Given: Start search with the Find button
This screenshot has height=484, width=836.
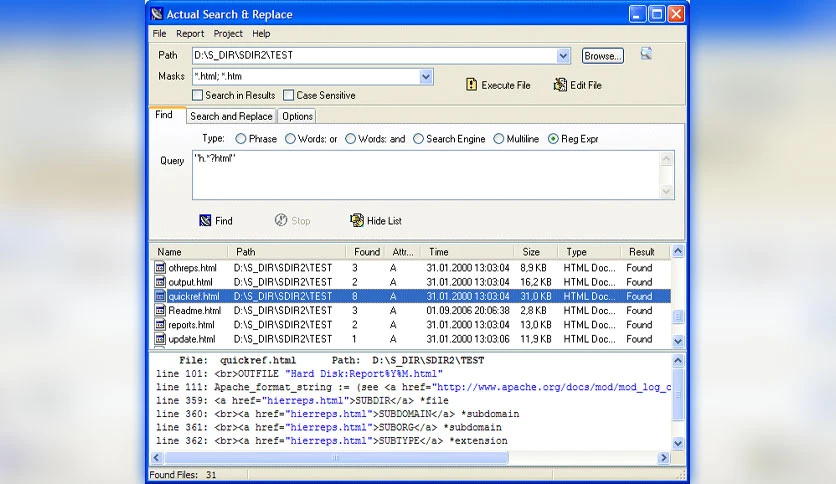Looking at the screenshot, I should coord(216,221).
